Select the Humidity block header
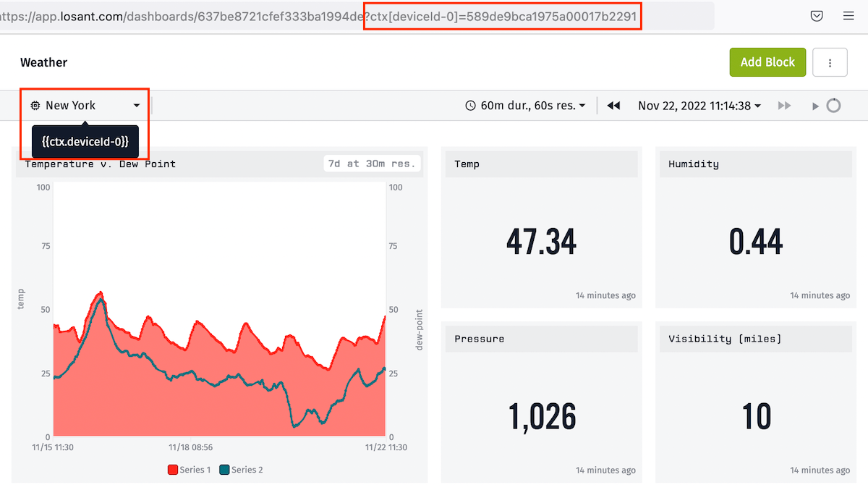The image size is (868, 490). [x=755, y=164]
